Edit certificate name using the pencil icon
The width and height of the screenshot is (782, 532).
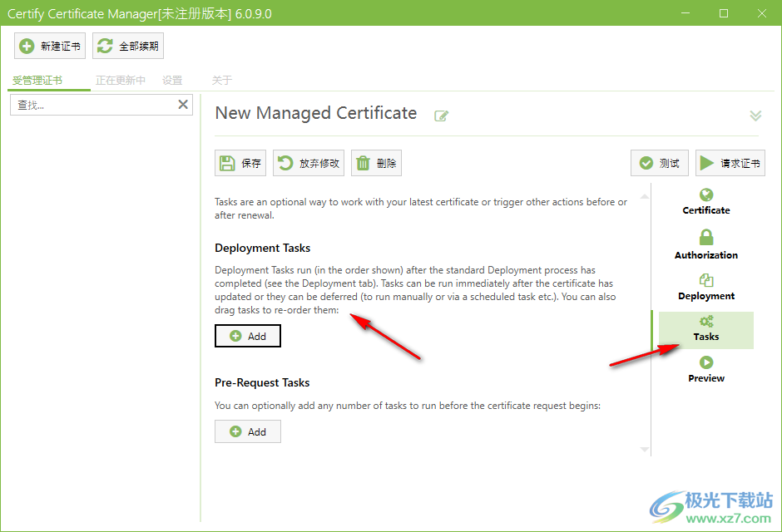tap(442, 116)
